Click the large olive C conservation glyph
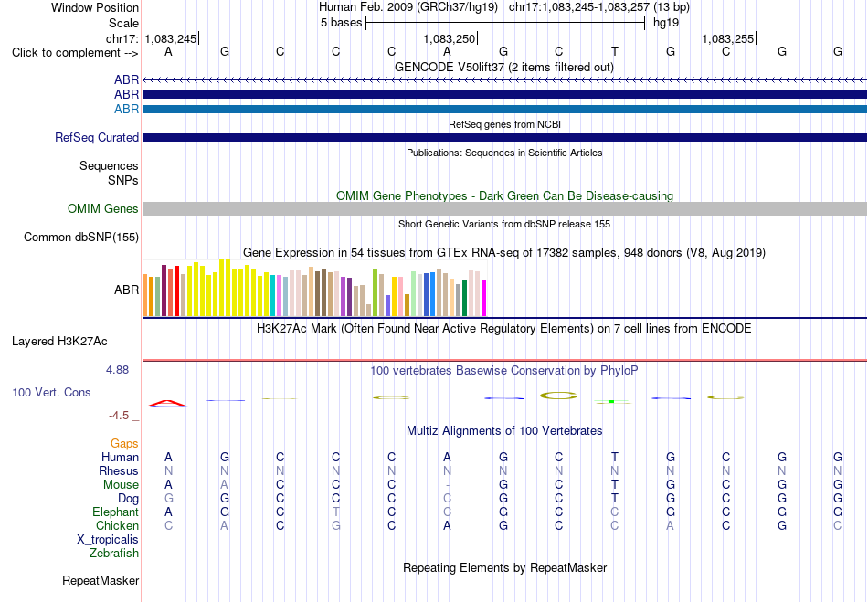 coord(558,395)
